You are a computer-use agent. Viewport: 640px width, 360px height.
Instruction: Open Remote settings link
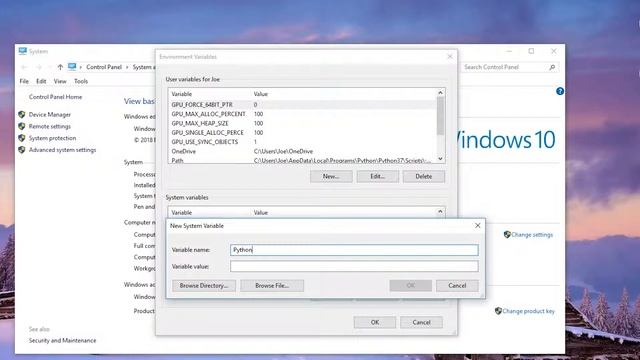(50, 127)
